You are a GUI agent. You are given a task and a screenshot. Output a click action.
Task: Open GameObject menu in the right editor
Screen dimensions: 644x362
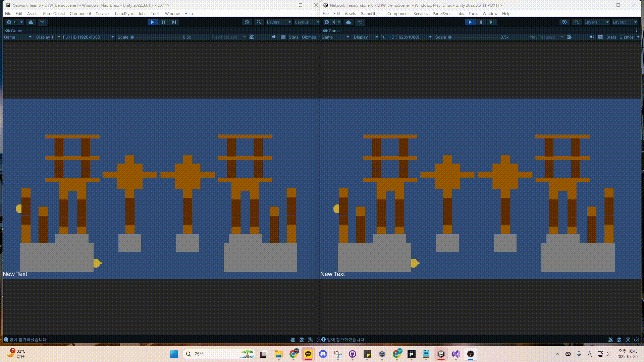[371, 14]
